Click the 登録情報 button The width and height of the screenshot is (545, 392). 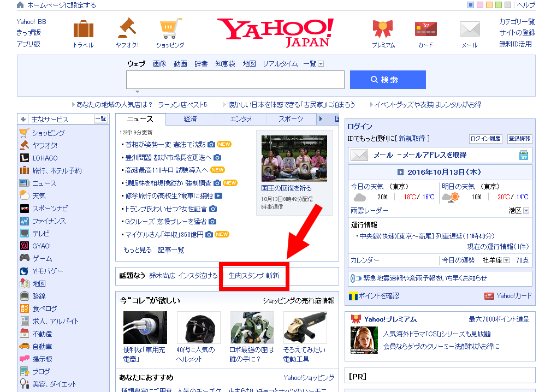[x=520, y=139]
